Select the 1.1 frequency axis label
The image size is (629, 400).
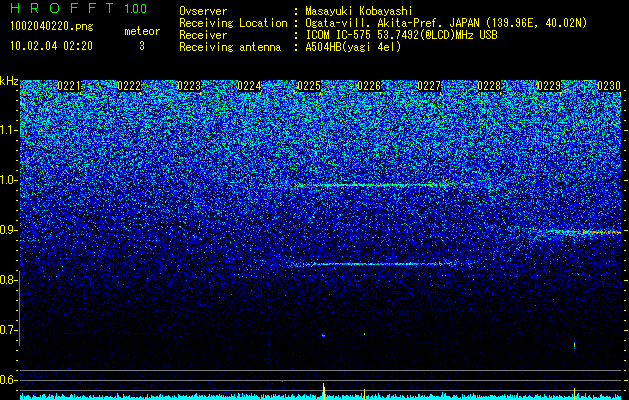point(6,130)
